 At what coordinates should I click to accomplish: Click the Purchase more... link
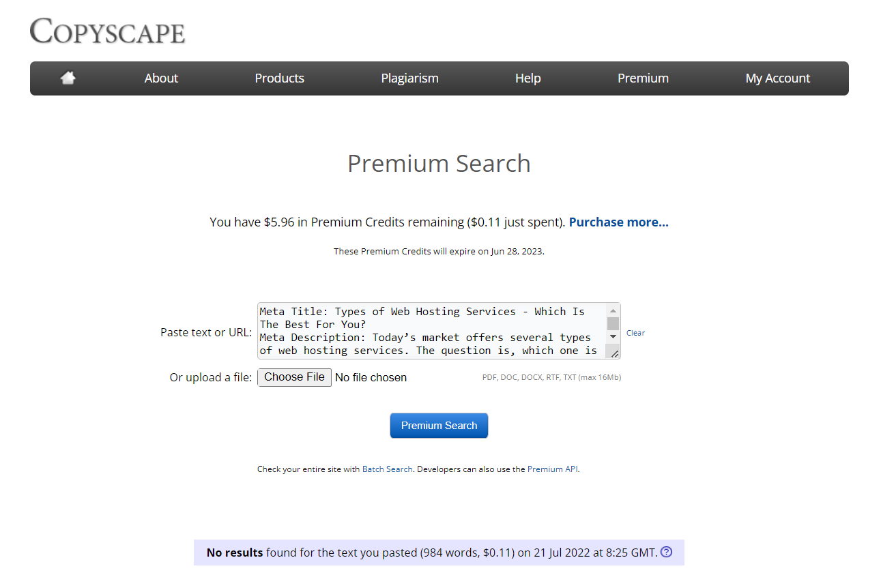pos(619,222)
